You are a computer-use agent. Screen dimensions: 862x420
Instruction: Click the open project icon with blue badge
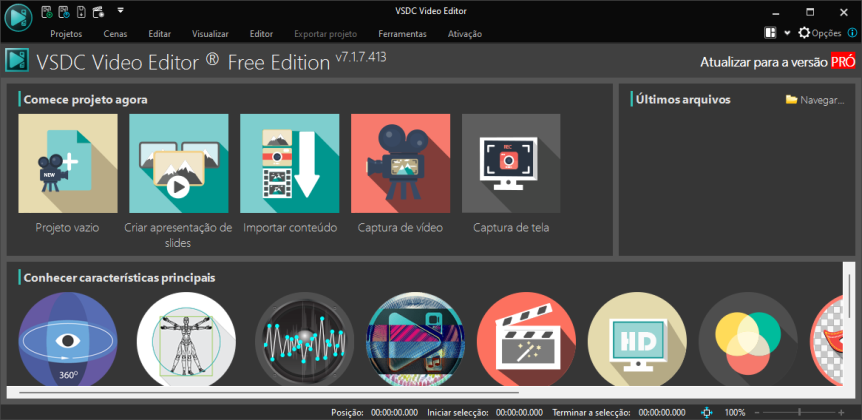coord(64,11)
